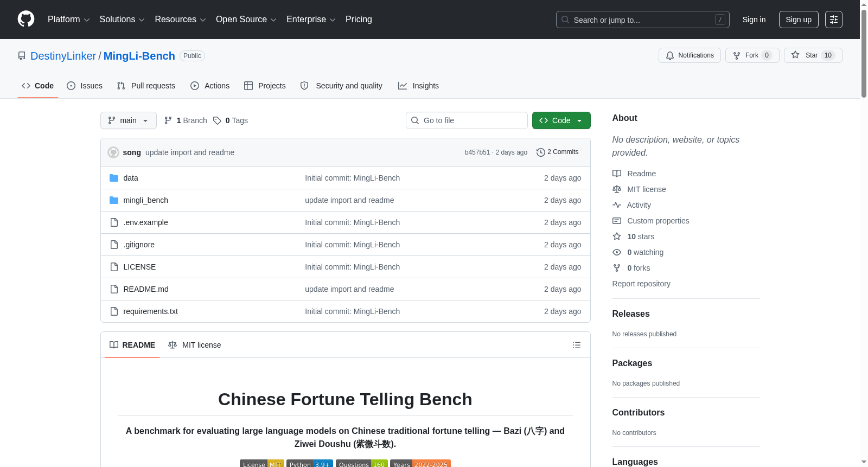Click the Sign in link

click(x=754, y=20)
